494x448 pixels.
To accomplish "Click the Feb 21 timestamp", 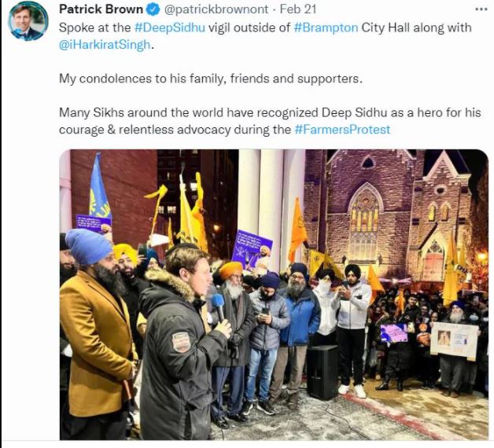I will point(297,9).
